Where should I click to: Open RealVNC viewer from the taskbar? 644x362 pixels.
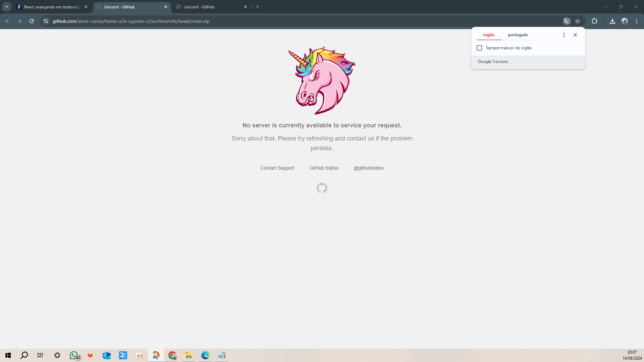pyautogui.click(x=123, y=355)
